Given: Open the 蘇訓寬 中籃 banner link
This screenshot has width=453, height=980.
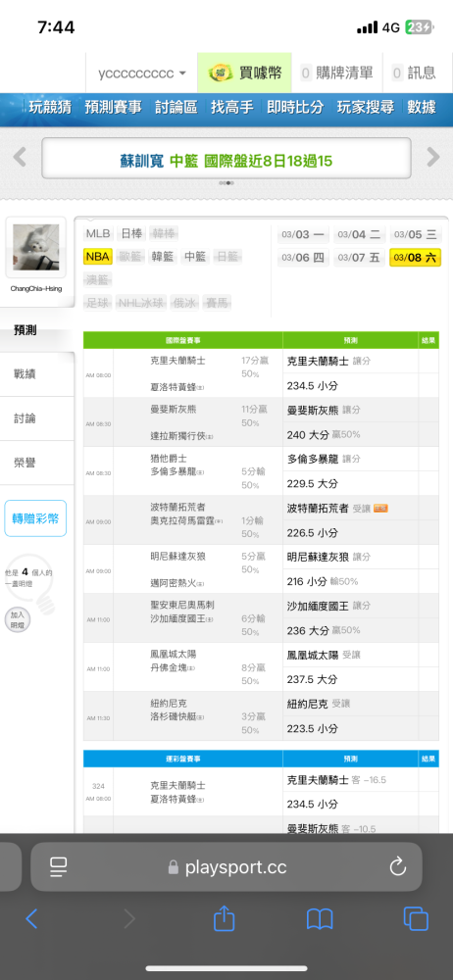Looking at the screenshot, I should [226, 161].
